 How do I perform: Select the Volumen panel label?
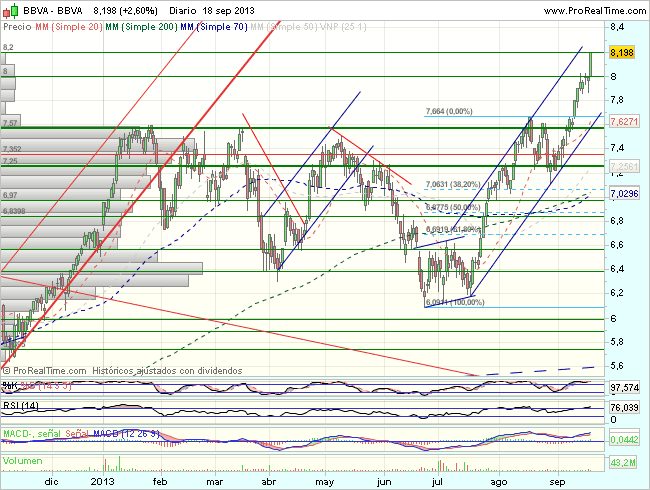click(x=22, y=461)
